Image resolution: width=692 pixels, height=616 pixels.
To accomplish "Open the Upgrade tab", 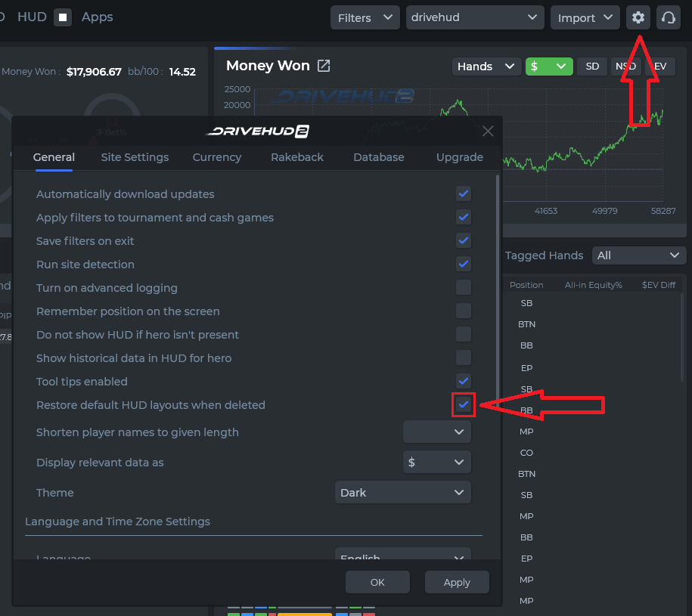I will pos(459,157).
